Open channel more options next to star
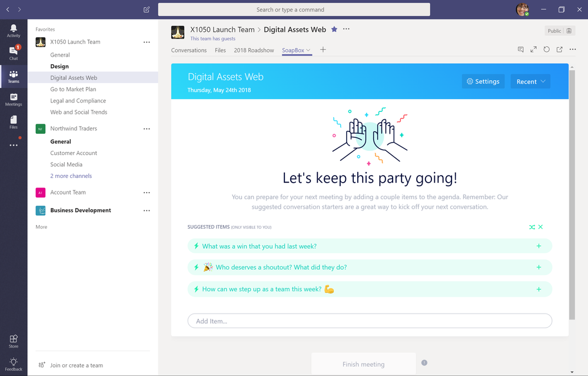Image resolution: width=588 pixels, height=376 pixels. pyautogui.click(x=346, y=29)
